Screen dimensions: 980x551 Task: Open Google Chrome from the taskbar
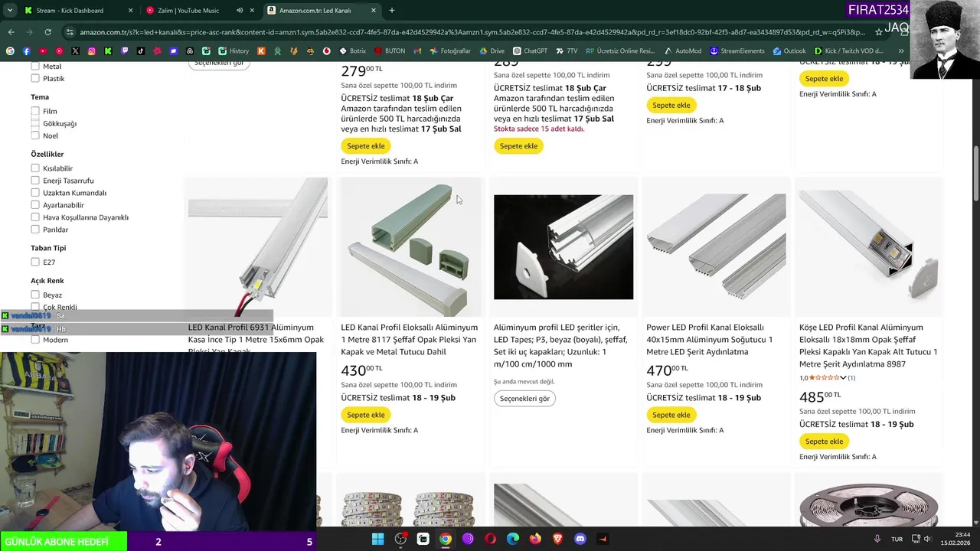point(446,539)
